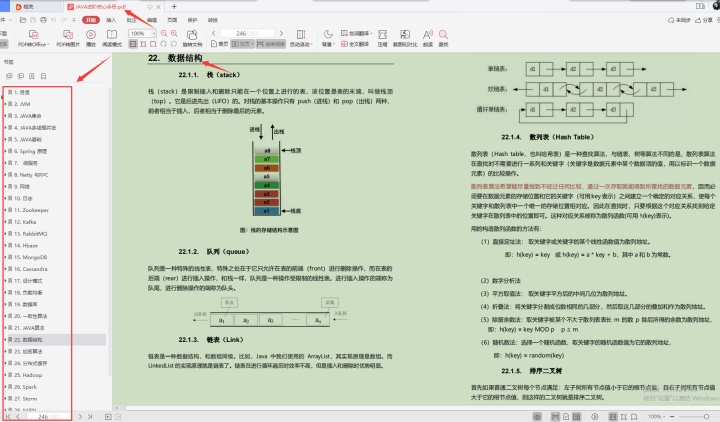Click the bookmark panel vertical scrollbar
720x422 pixels.
(x=110, y=232)
